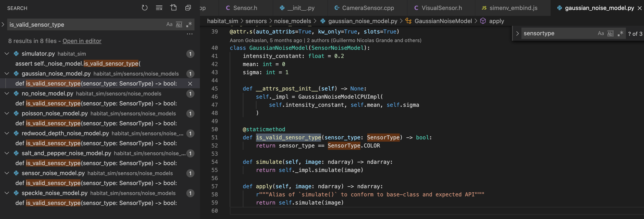Open the speckle_noise_model.py search match
This screenshot has width=644, height=219.
[96, 203]
